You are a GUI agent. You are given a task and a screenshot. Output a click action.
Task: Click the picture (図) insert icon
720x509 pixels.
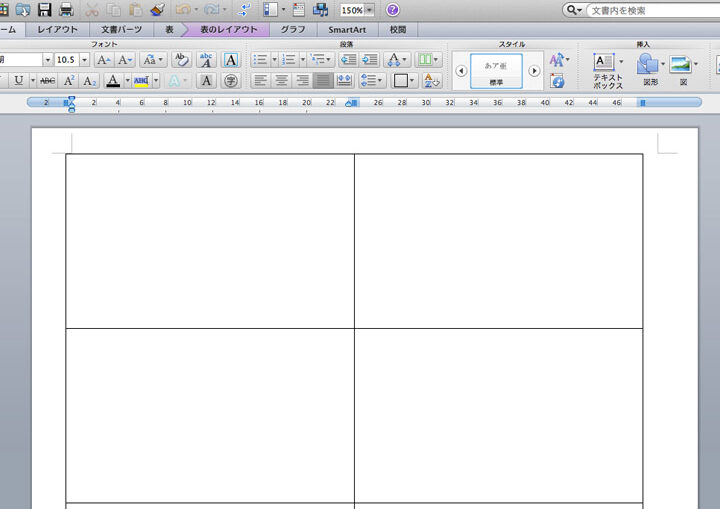coord(681,68)
